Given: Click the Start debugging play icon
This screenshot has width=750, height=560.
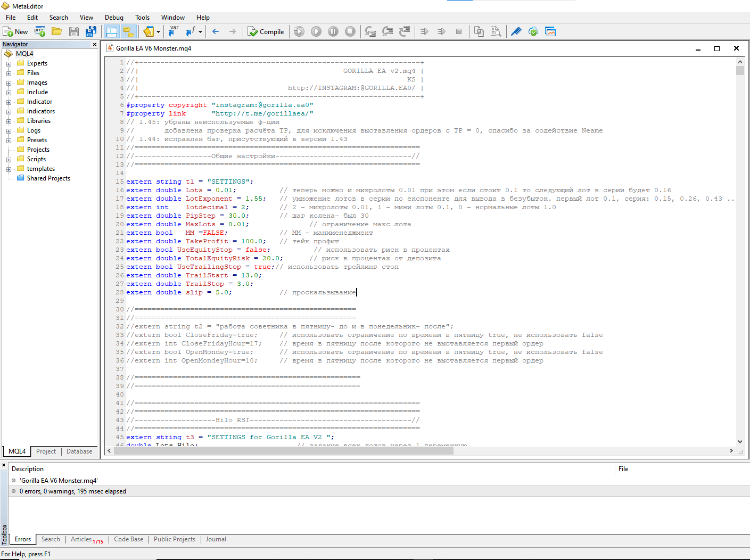Looking at the screenshot, I should tap(316, 31).
